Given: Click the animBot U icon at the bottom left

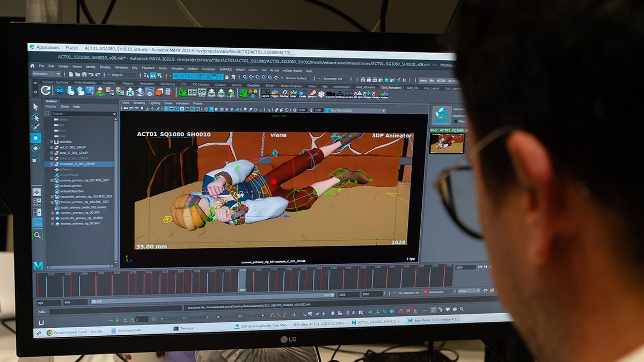Looking at the screenshot, I should [41, 322].
